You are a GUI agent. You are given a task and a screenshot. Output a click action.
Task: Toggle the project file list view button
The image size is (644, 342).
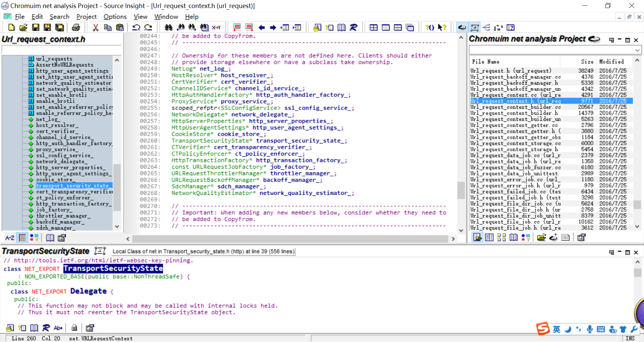pos(477,238)
